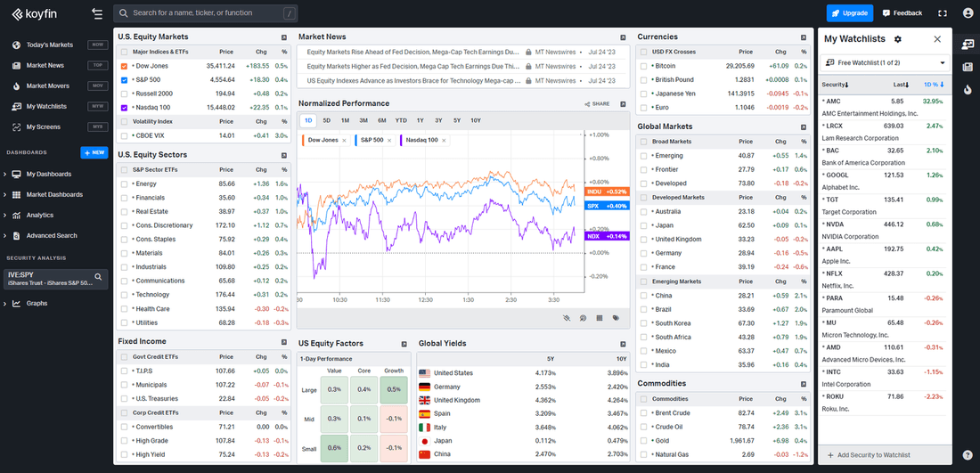Click the search magnifier in IVE:SPY box

98,276
